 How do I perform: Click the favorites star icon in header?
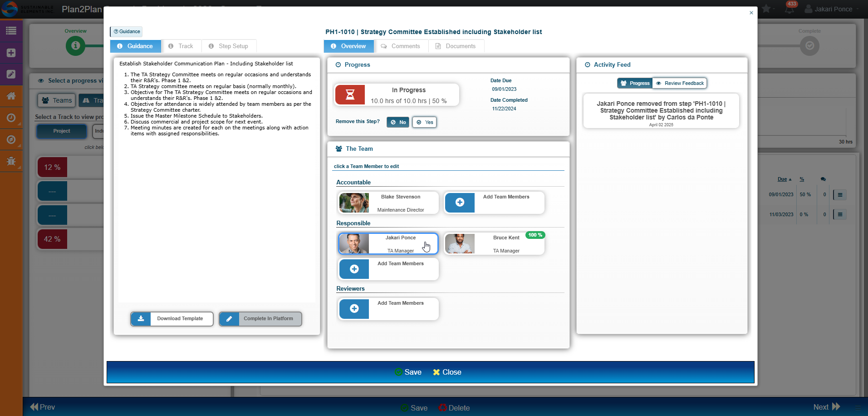point(766,9)
